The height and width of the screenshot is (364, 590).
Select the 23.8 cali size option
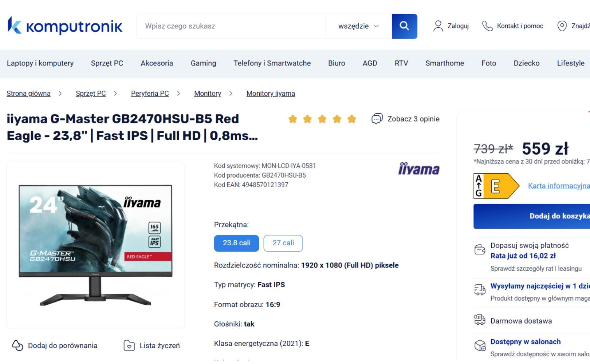click(236, 243)
